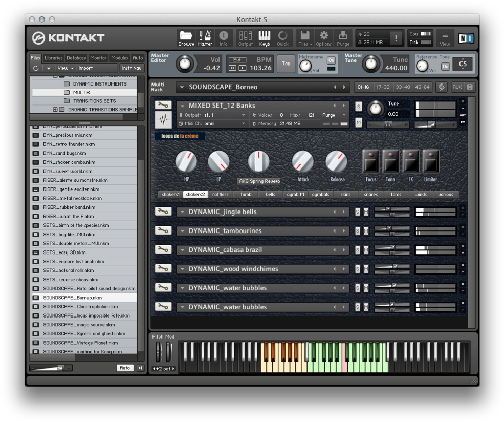Screen dimensions: 504x422
Task: Open the Master editor icon
Action: point(205,38)
